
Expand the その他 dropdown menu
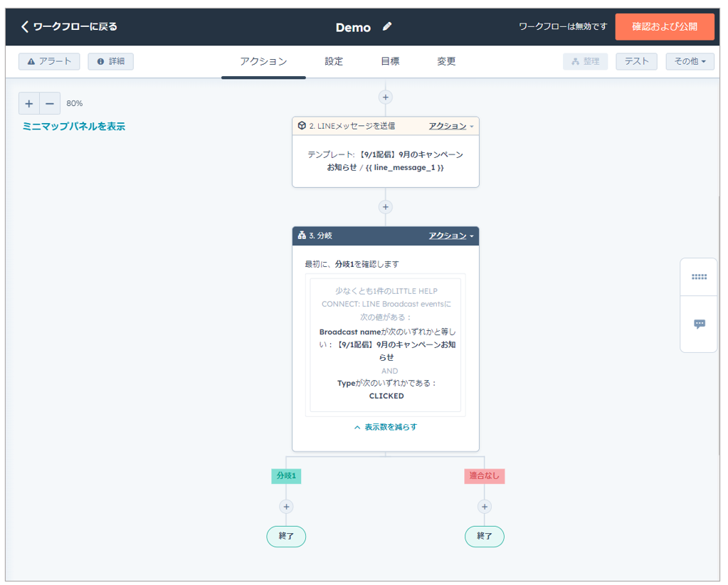click(x=690, y=61)
